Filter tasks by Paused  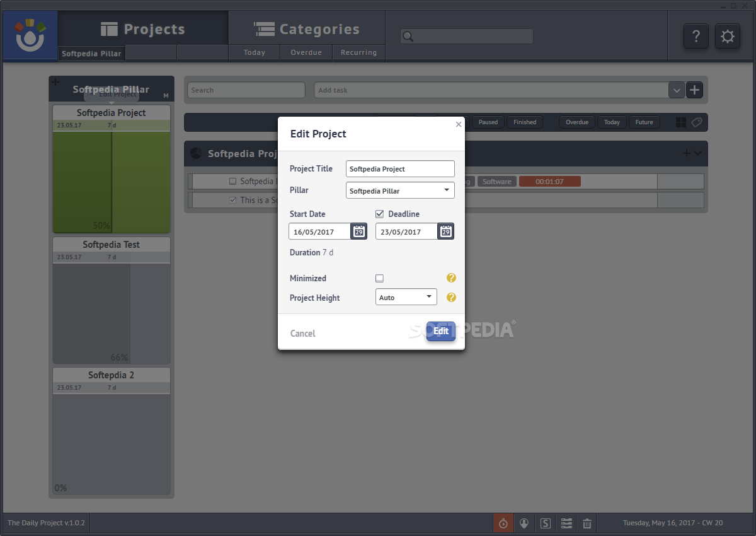point(488,122)
